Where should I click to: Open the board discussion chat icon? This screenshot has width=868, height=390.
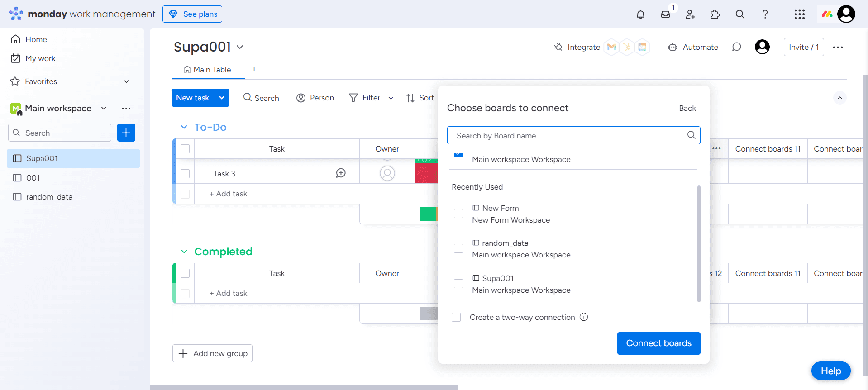[x=736, y=47]
